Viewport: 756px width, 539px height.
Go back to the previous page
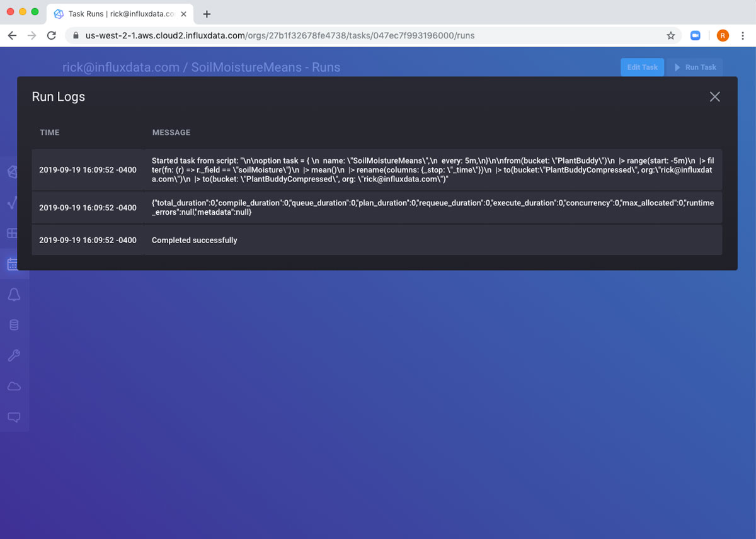12,36
